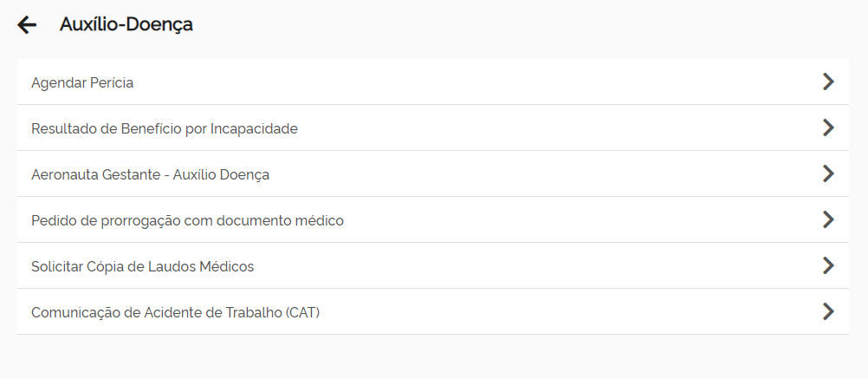
Task: Open Aeronauta Gestante - Auxílio Doença text
Action: coord(150,174)
